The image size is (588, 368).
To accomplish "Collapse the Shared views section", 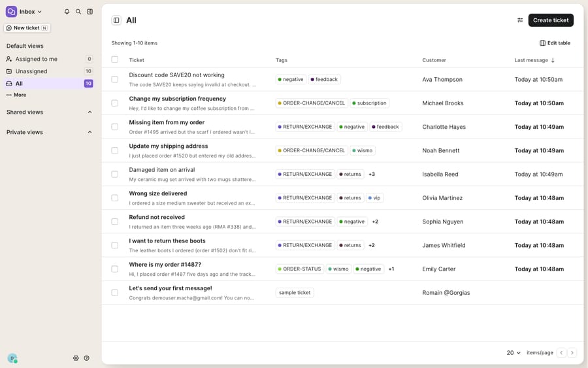I will point(90,112).
